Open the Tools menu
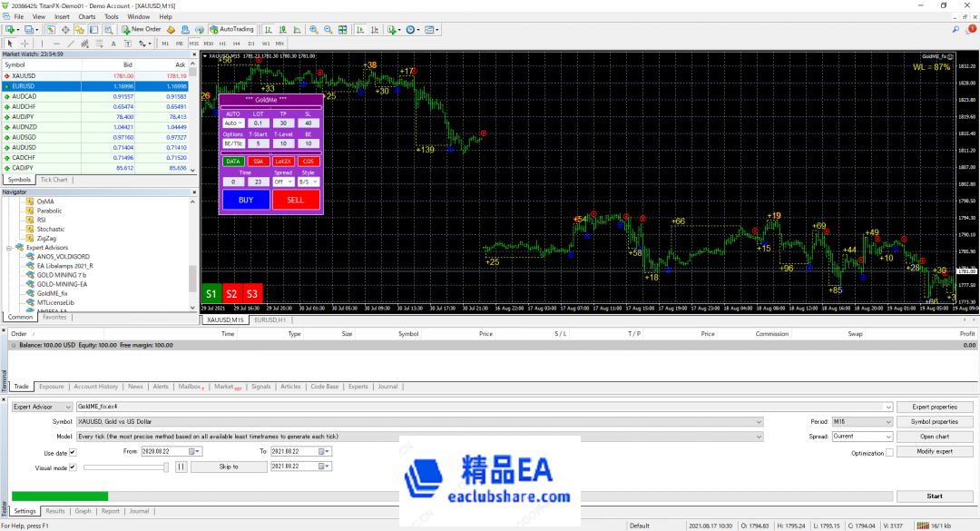This screenshot has height=531, width=980. coord(112,17)
